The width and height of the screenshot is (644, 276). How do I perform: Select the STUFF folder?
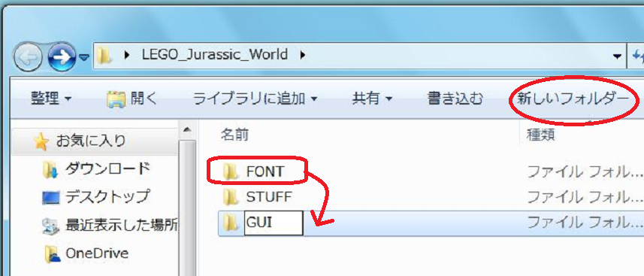tap(257, 197)
